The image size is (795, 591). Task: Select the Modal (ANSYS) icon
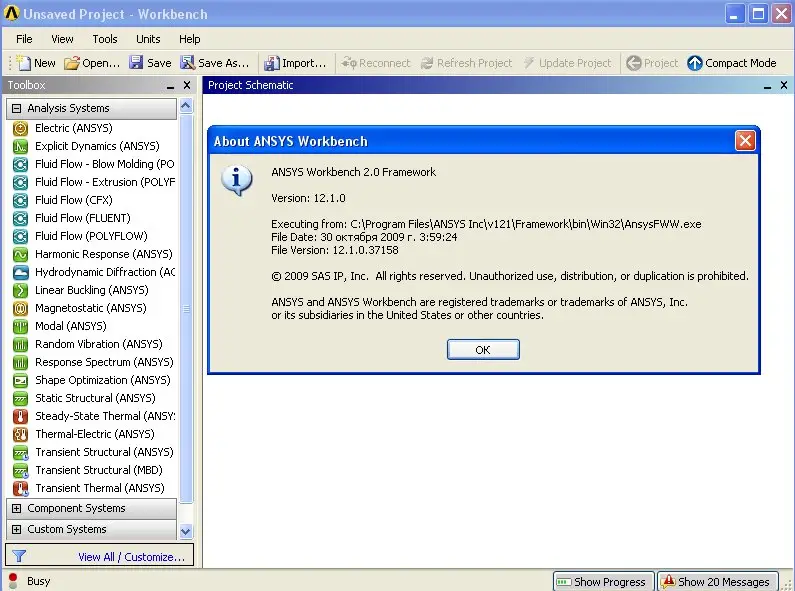[20, 326]
